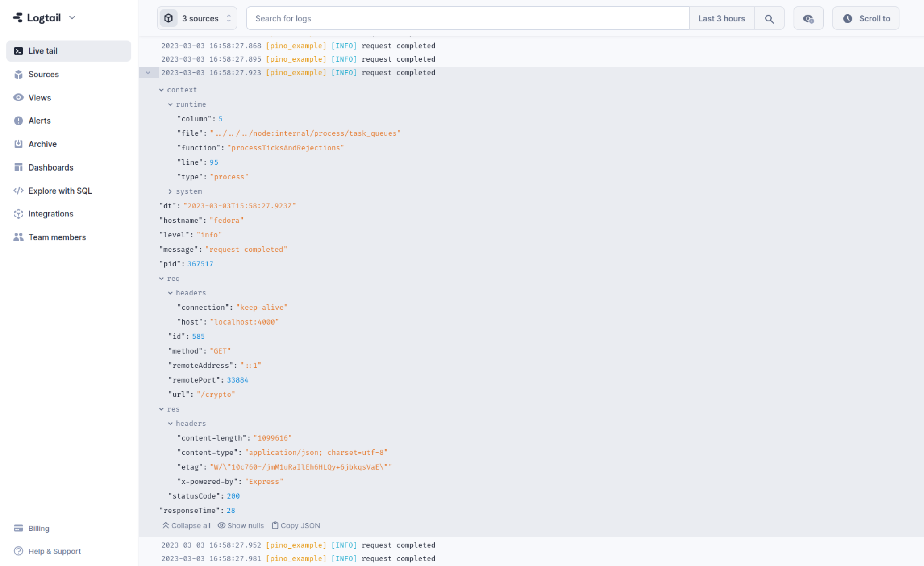Image resolution: width=924 pixels, height=566 pixels.
Task: Open Views section
Action: click(x=39, y=97)
